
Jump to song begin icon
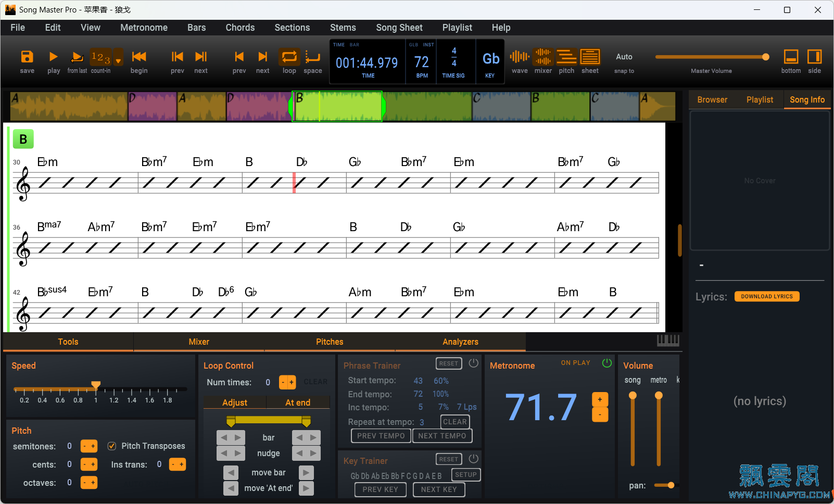139,56
